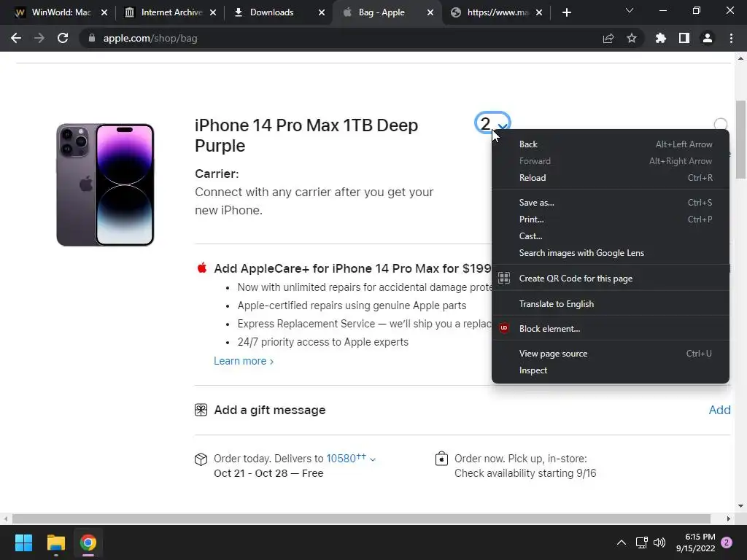Click the QR code icon in context menu

click(x=504, y=278)
